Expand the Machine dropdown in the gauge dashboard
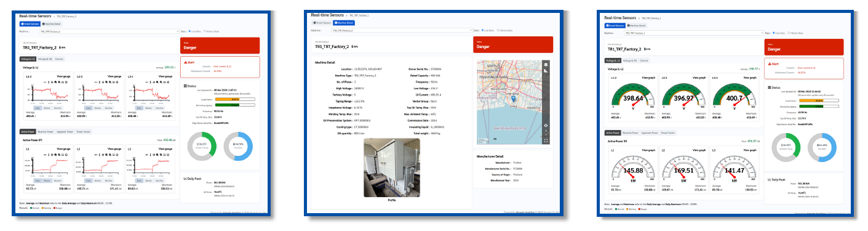Image resolution: width=868 pixels, height=231 pixels. click(693, 33)
